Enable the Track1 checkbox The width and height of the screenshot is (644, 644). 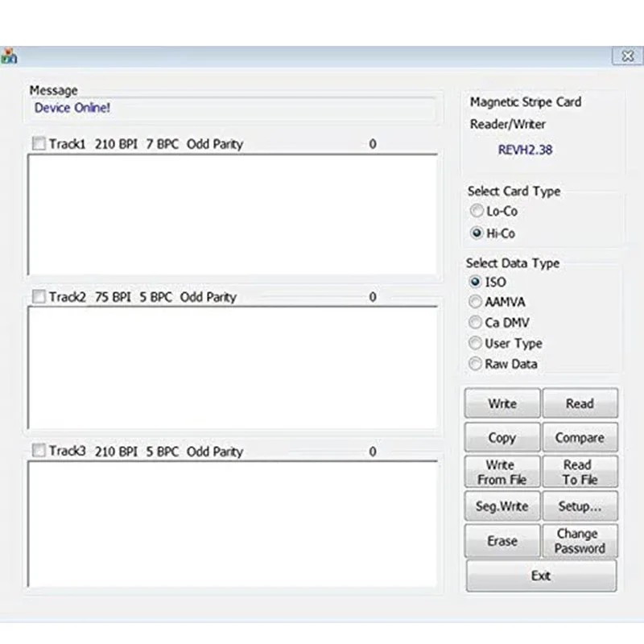click(x=39, y=143)
